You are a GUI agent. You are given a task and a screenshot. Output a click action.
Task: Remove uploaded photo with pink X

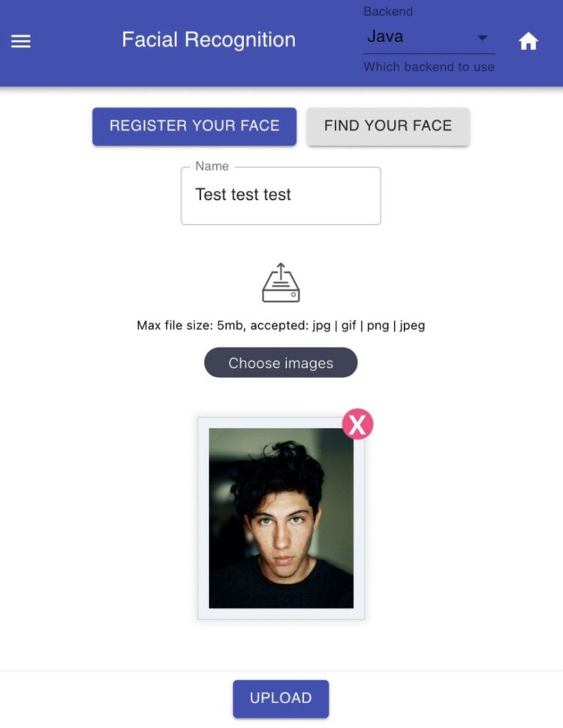pos(357,425)
